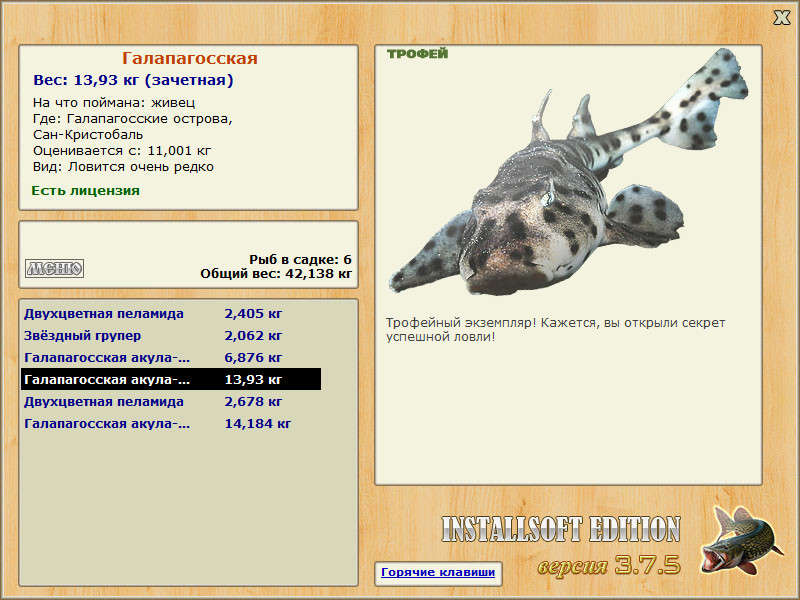Screen dimensions: 800x600
Task: Click the green Трофей label
Action: pos(417,54)
